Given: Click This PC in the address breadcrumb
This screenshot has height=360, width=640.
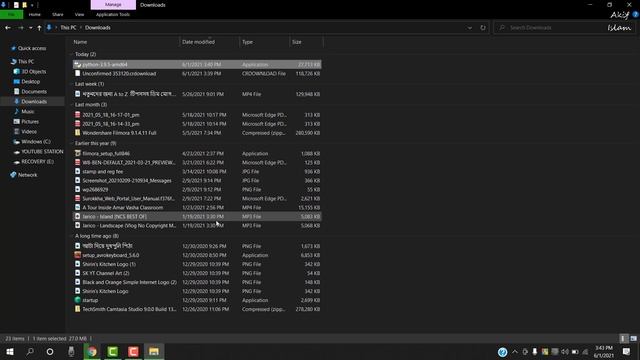Looking at the screenshot, I should point(68,28).
